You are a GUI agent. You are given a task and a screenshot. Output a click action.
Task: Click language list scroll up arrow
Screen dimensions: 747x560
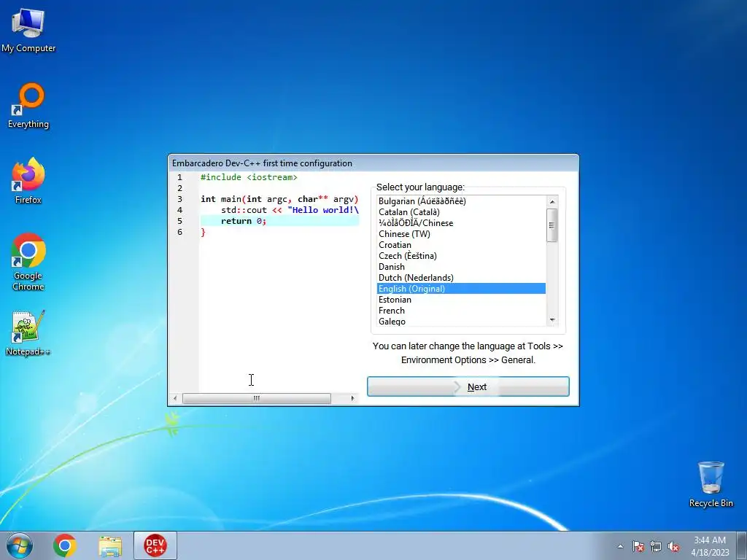[552, 201]
